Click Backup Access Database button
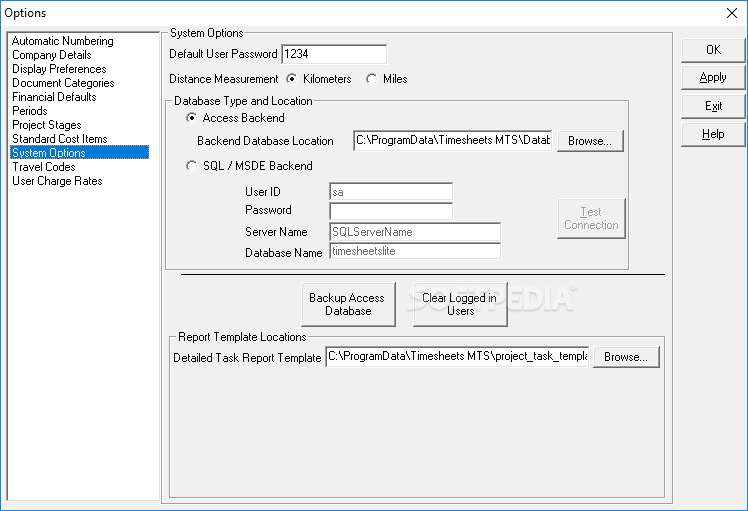This screenshot has width=748, height=511. click(x=348, y=304)
